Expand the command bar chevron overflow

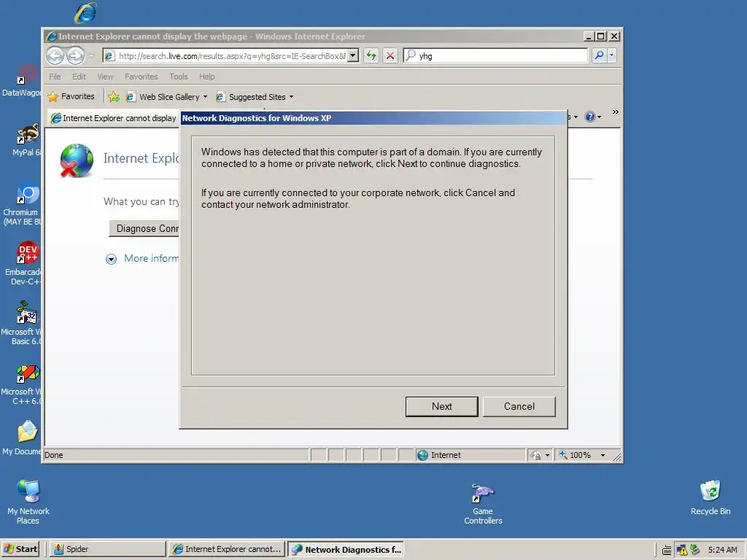coord(616,112)
